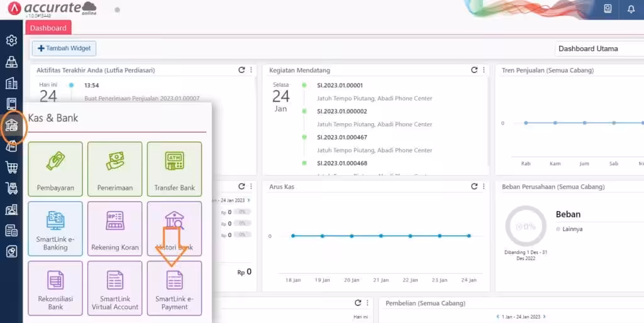Open the inventory trolley sidebar icon
The image size is (644, 323).
(x=11, y=189)
